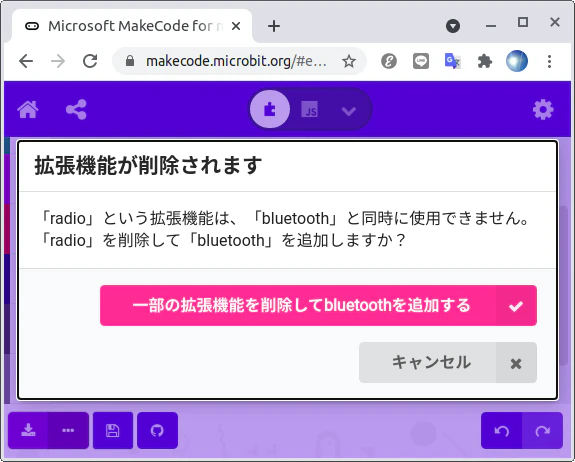This screenshot has height=462, width=575.
Task: Open Google Translate extension icon
Action: pyautogui.click(x=453, y=61)
